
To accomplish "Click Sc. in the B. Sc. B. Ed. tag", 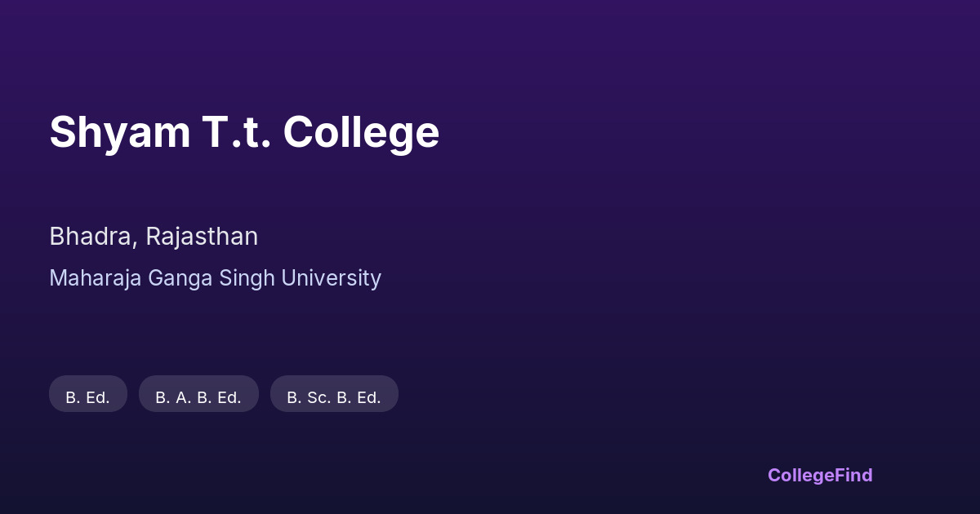I will coord(318,397).
